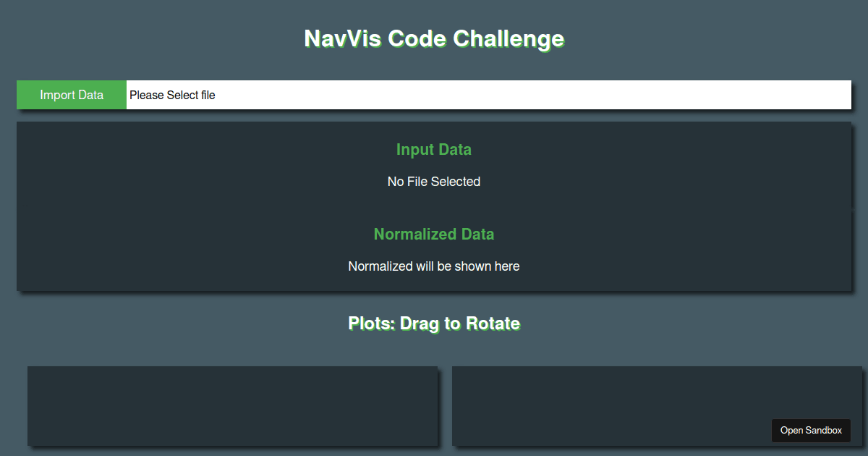Click inside the left plot panel
868x456 pixels.
(232, 406)
